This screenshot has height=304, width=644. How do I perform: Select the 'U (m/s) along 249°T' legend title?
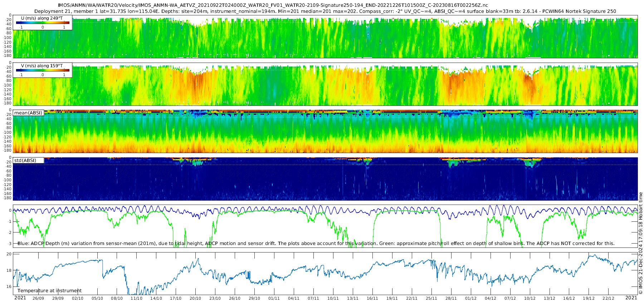click(42, 18)
